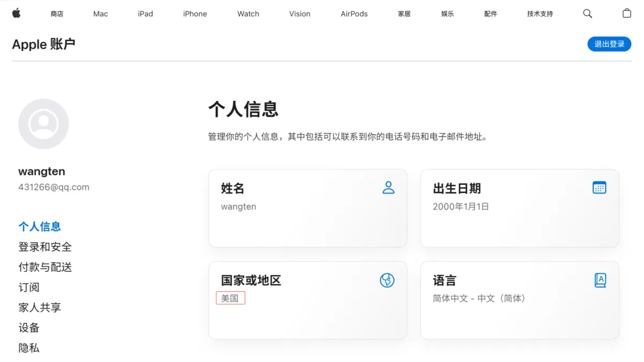Open the search magnifier icon

click(588, 13)
